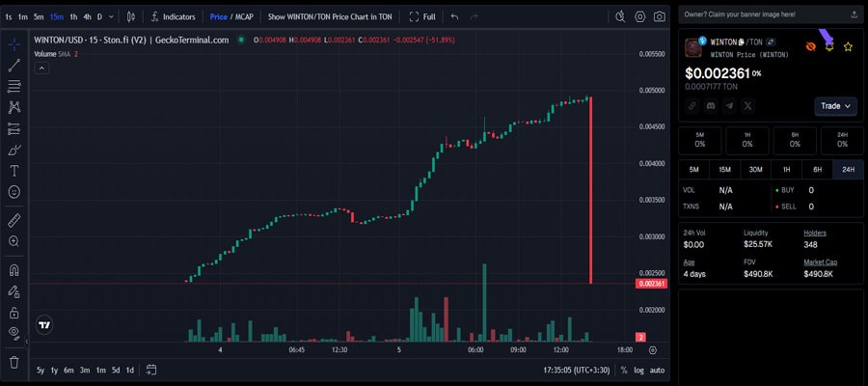Open the token website link icon
The image size is (868, 386).
point(692,106)
